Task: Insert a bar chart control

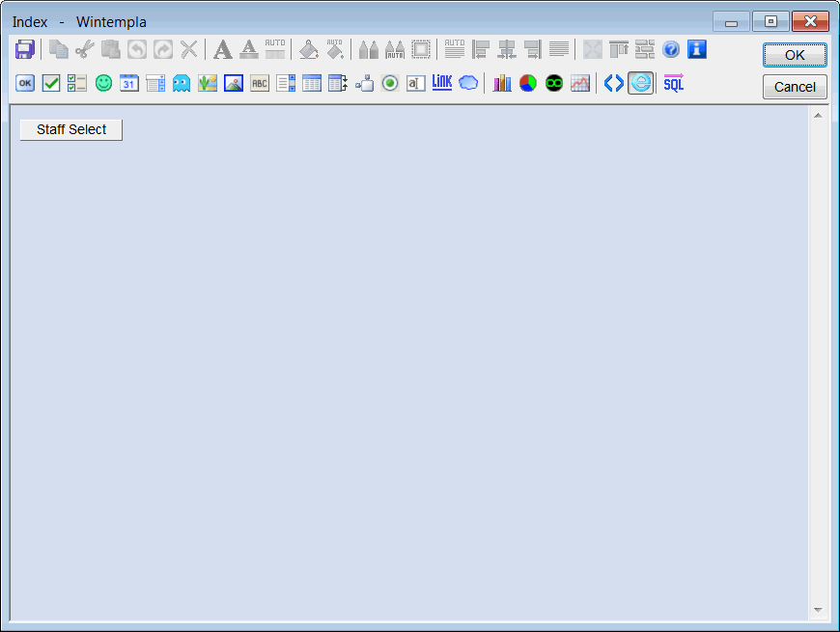Action: coord(502,83)
